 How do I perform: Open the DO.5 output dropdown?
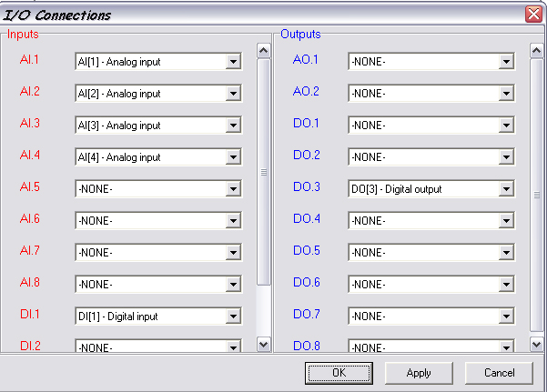pos(431,253)
